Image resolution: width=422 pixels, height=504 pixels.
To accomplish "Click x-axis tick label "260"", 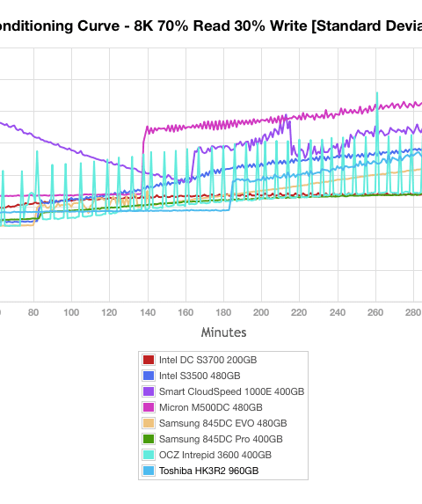I will [x=375, y=312].
